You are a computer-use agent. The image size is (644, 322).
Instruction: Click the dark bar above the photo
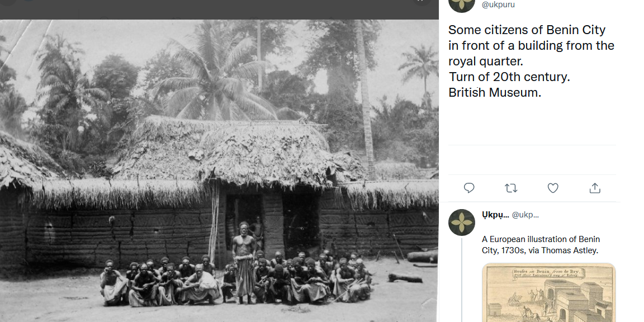[219, 9]
